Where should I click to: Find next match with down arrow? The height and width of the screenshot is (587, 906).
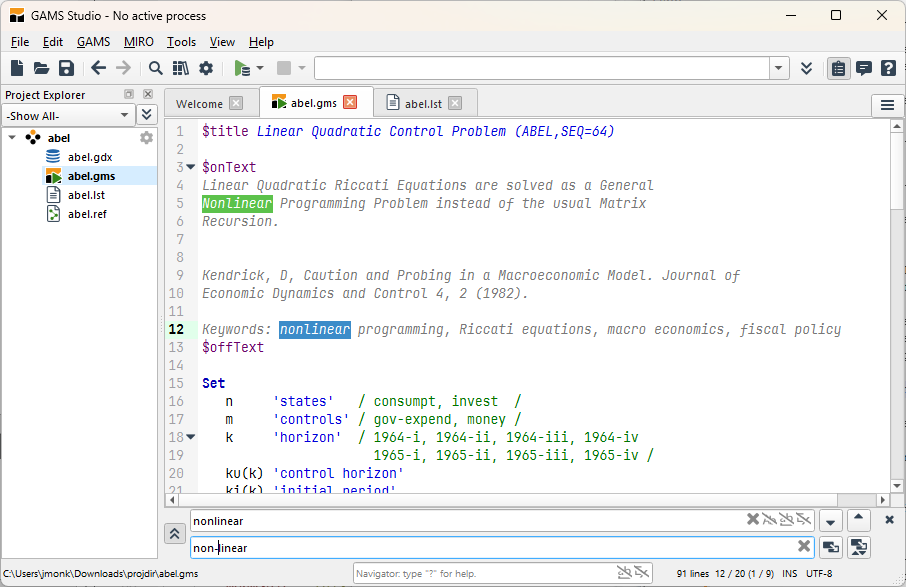pyautogui.click(x=830, y=521)
